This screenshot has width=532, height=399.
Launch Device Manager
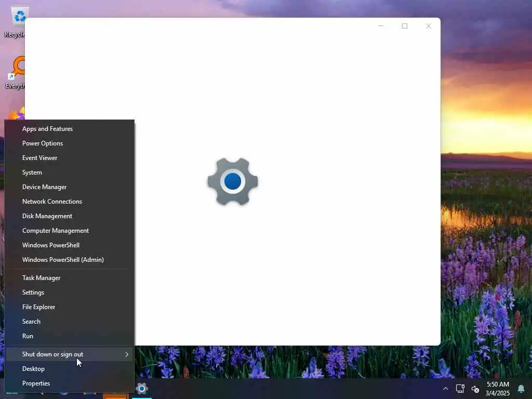pos(70,187)
